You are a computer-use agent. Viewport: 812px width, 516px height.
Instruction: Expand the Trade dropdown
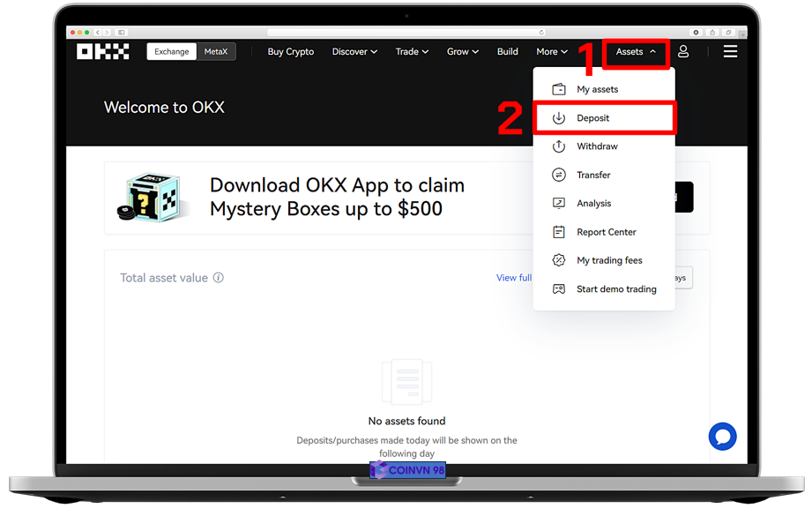coord(412,52)
